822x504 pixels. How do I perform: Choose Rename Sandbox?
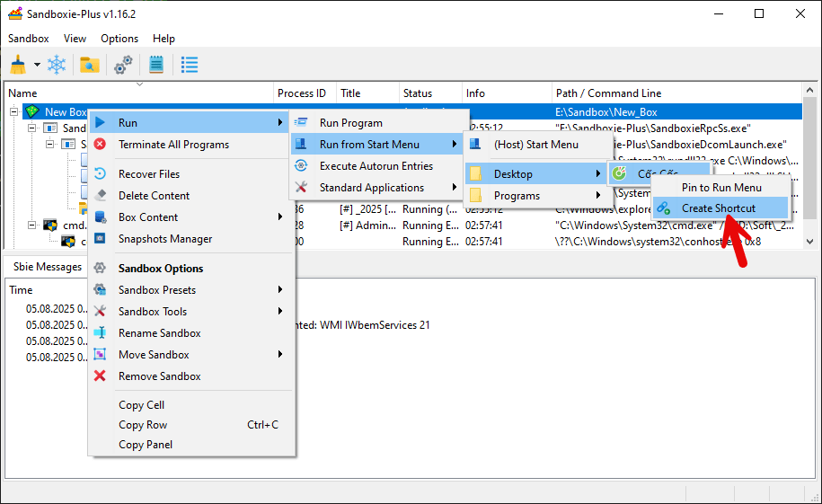click(189, 333)
